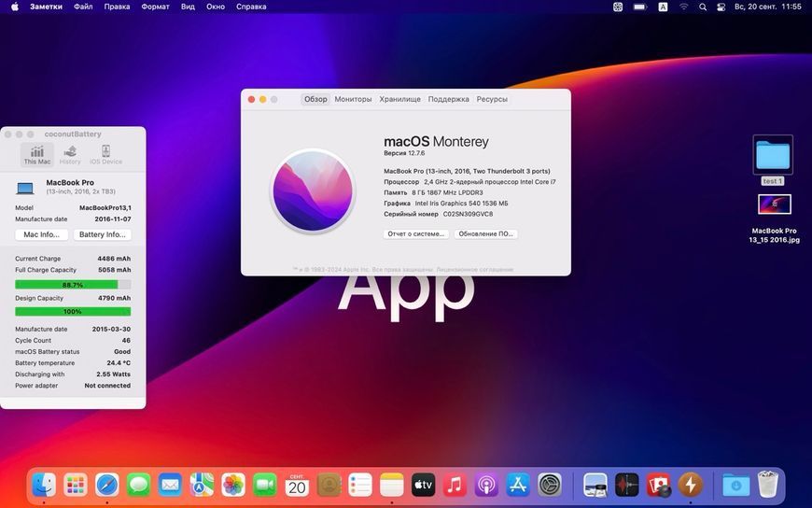This screenshot has height=508, width=812.
Task: Open Maps app in the Dock
Action: 202,486
